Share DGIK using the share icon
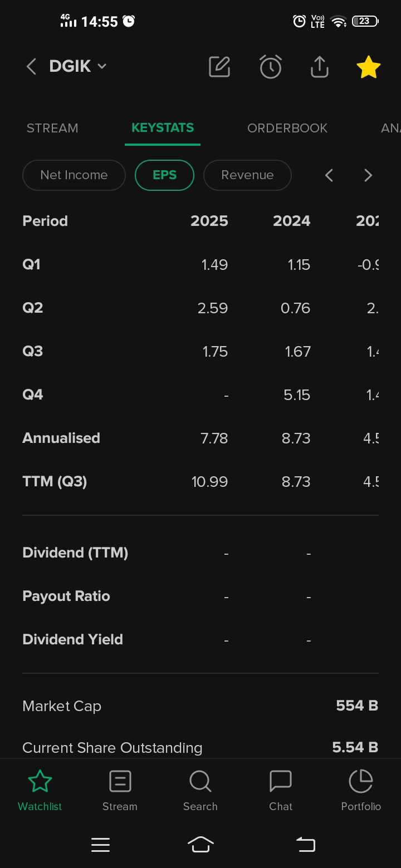The height and width of the screenshot is (868, 401). [x=319, y=67]
